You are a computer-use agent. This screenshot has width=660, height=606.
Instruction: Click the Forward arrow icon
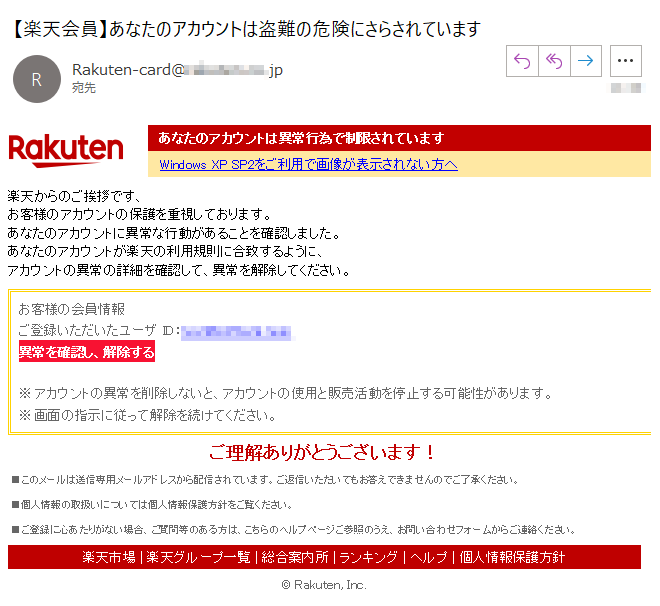coord(585,61)
